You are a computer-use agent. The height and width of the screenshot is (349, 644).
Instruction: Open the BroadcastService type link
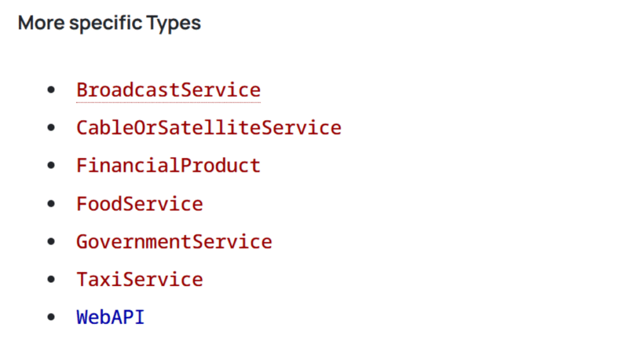point(168,90)
